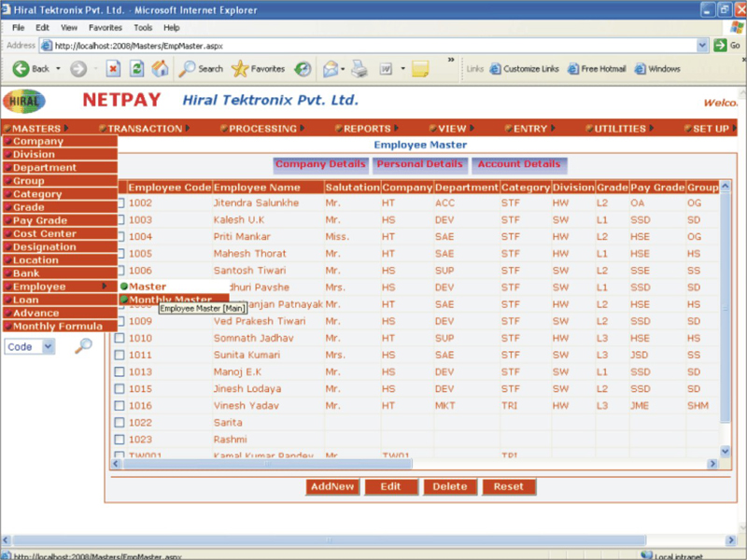Switch to Company Details tab
The width and height of the screenshot is (747, 560).
tap(320, 164)
